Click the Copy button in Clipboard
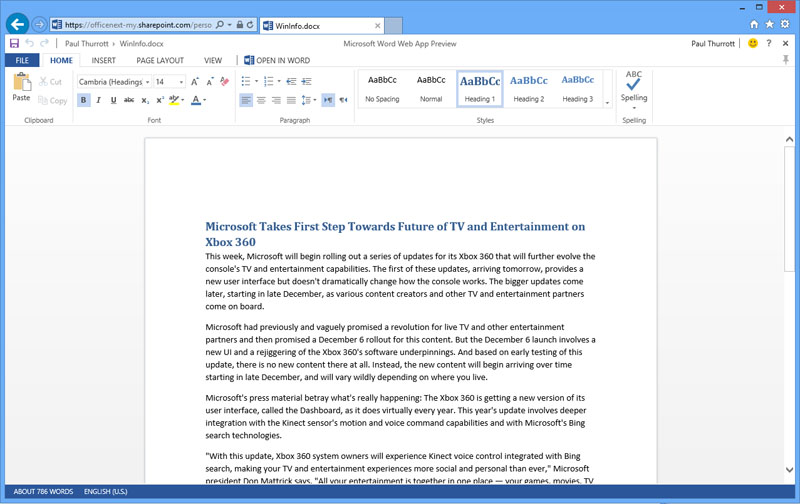800x504 pixels. [x=53, y=100]
